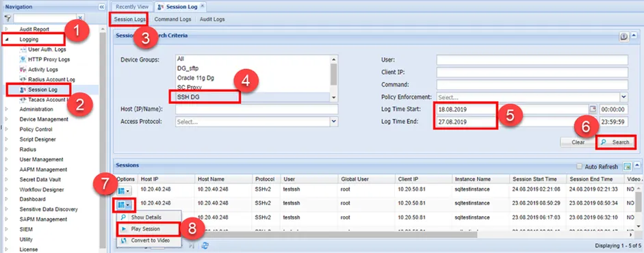Focus the Client IP input field
Viewport: 644px width, 253px height.
coord(532,72)
